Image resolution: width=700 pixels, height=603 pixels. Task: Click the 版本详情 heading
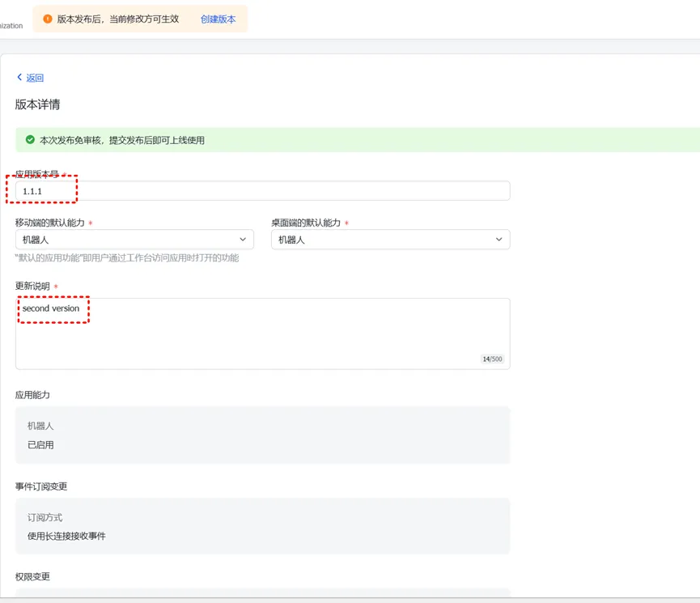point(37,104)
